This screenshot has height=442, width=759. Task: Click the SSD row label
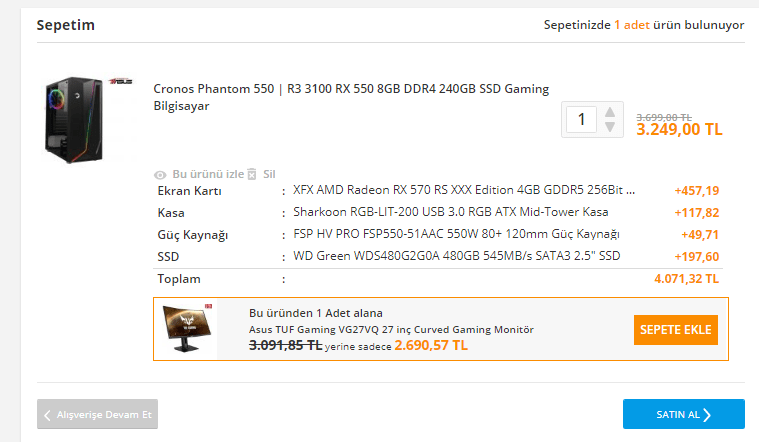168,257
